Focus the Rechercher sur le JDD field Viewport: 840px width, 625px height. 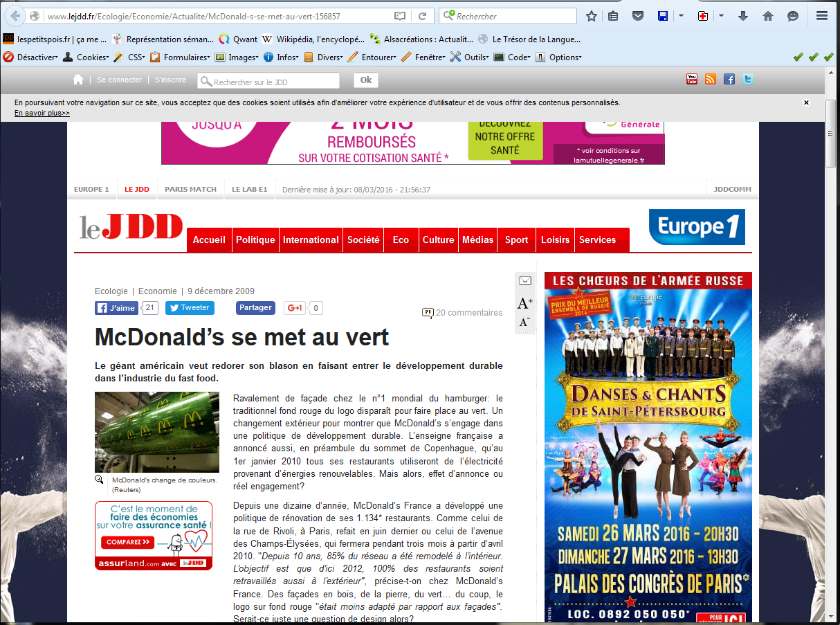(268, 81)
